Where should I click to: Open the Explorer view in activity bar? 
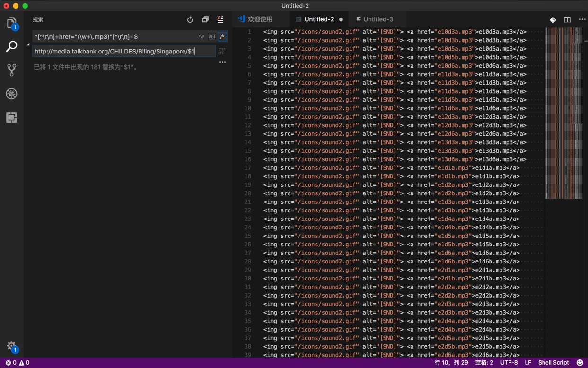pyautogui.click(x=11, y=23)
